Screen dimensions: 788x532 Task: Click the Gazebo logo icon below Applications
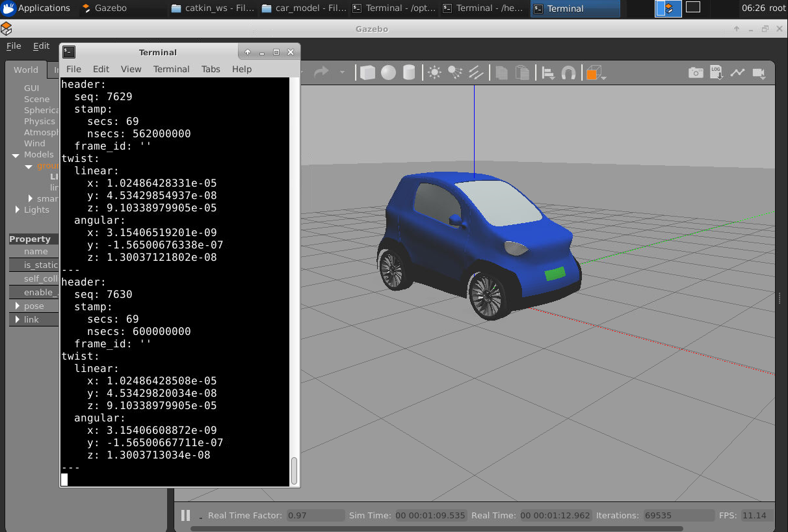7,29
